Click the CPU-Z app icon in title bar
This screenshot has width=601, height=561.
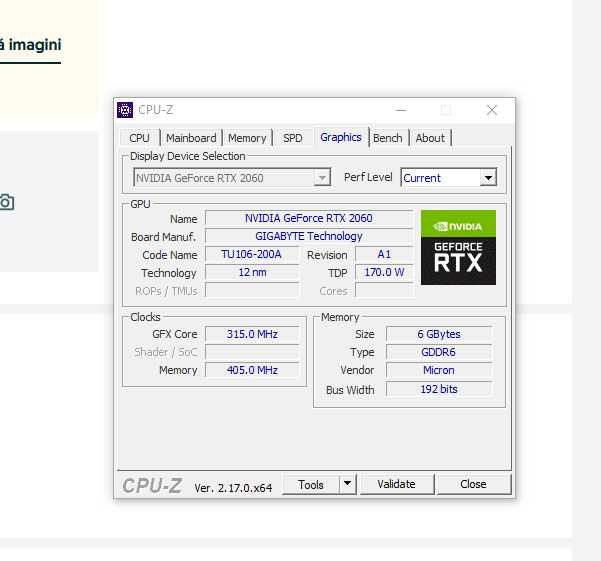pyautogui.click(x=125, y=110)
